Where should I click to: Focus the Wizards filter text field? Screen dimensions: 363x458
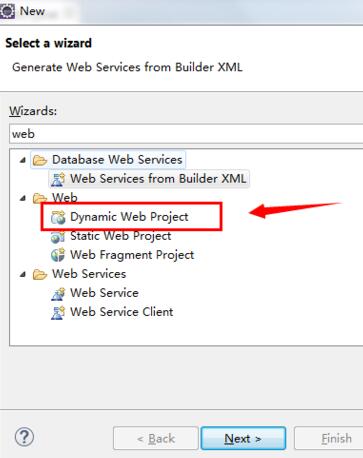point(186,134)
